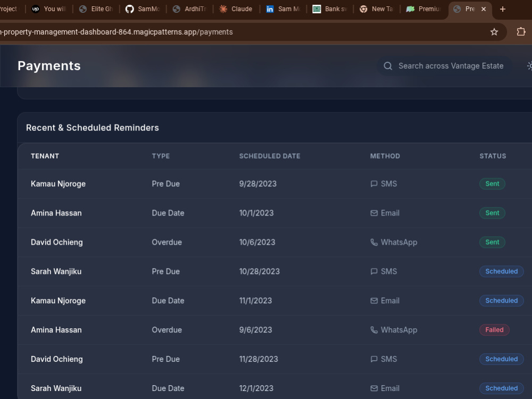Toggle the light theme sun icon
The image size is (532, 399).
click(529, 66)
